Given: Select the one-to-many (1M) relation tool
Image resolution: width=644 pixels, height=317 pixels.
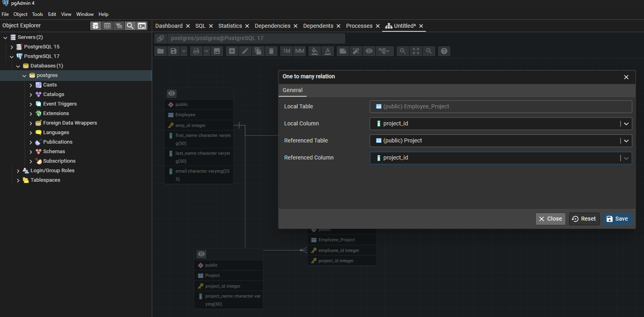Looking at the screenshot, I should coord(286,51).
